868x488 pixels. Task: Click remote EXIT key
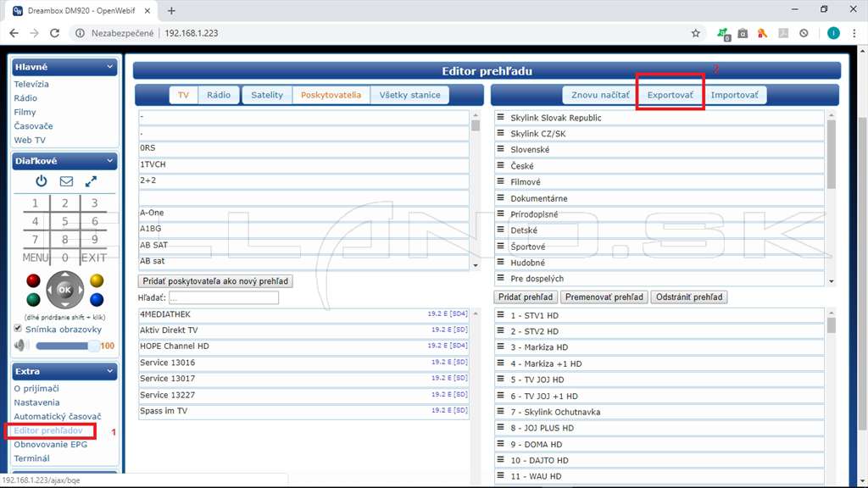click(94, 258)
